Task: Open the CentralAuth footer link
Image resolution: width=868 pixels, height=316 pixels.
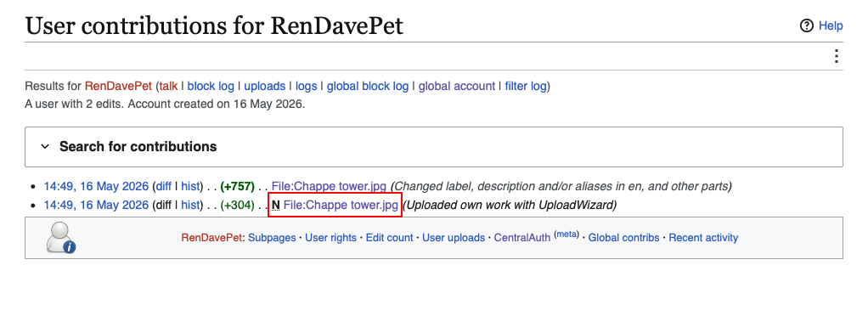Action: [x=522, y=238]
